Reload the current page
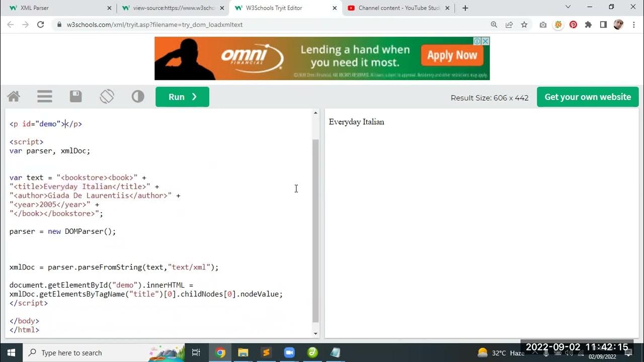The height and width of the screenshot is (362, 644). pos(41,25)
